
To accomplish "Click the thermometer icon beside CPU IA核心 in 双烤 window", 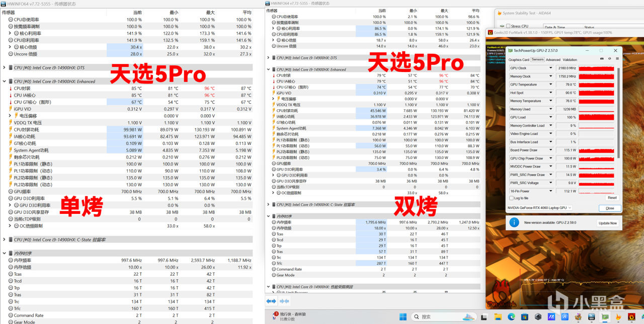I will 273,81.
